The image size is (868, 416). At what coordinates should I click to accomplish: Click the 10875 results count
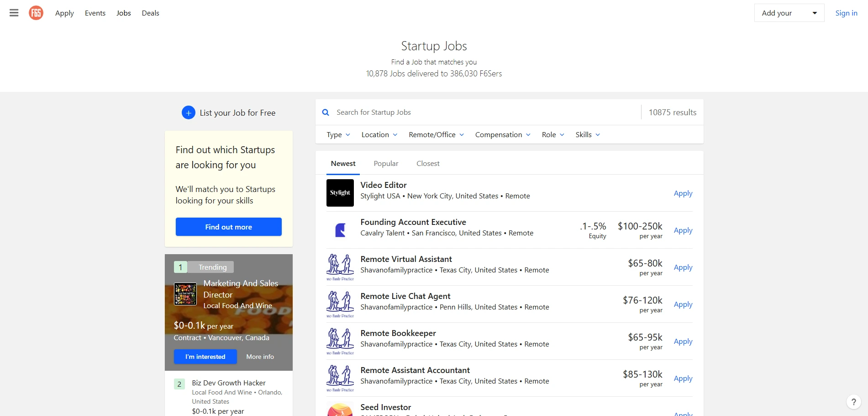pos(673,112)
